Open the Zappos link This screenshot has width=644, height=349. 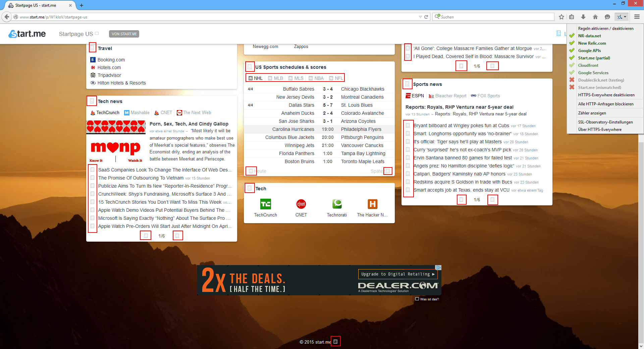[x=301, y=47]
